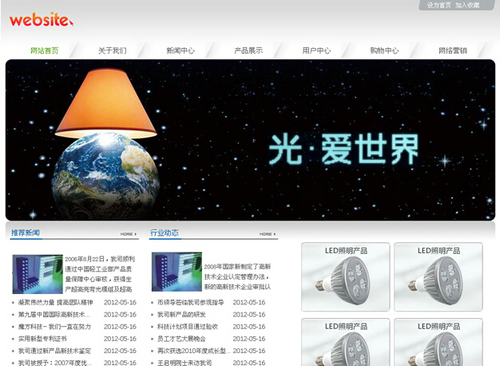Open the 用户中心 navigation item
The height and width of the screenshot is (366, 500).
coord(316,51)
